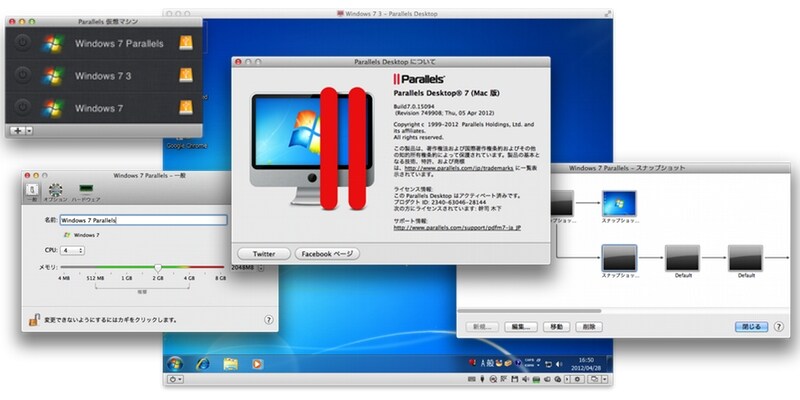Open the view mode dropdown arrow in status bar

pos(605,379)
